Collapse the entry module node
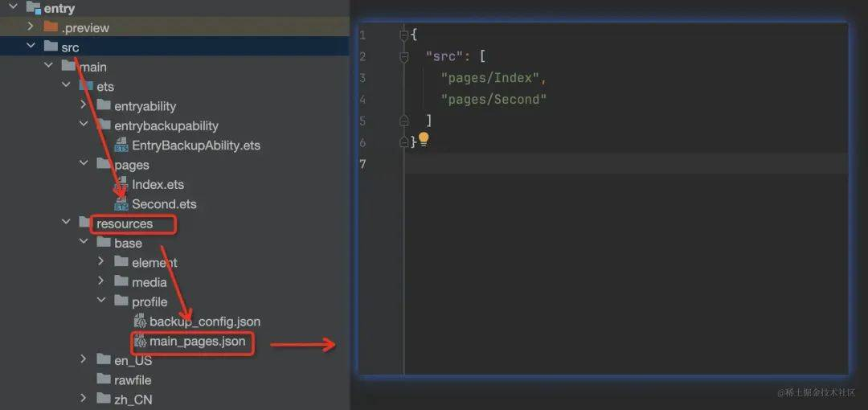The width and height of the screenshot is (868, 410). pyautogui.click(x=14, y=7)
